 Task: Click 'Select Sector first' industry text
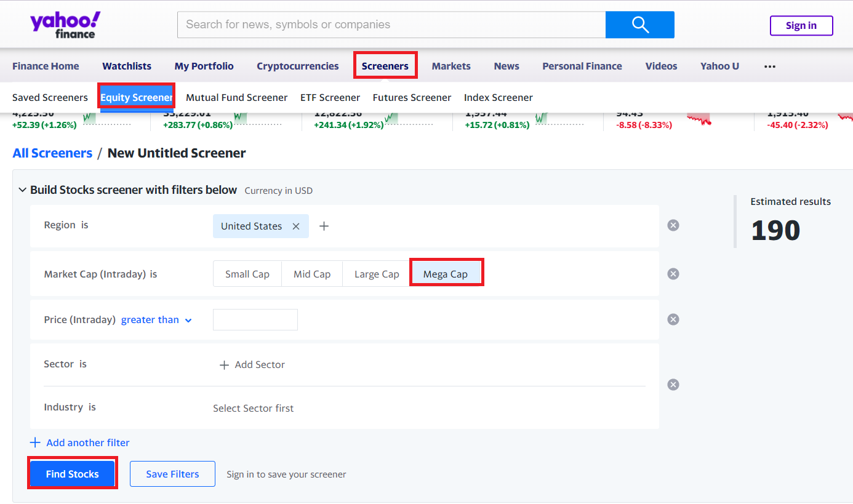coord(254,409)
